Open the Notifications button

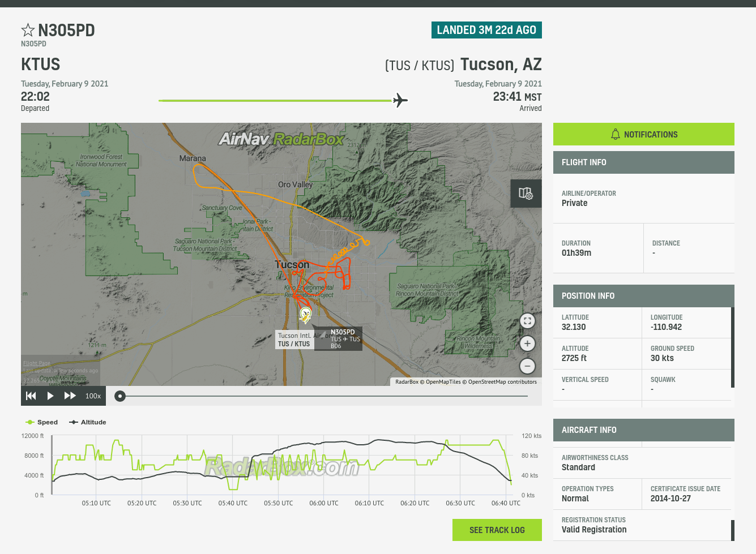644,134
